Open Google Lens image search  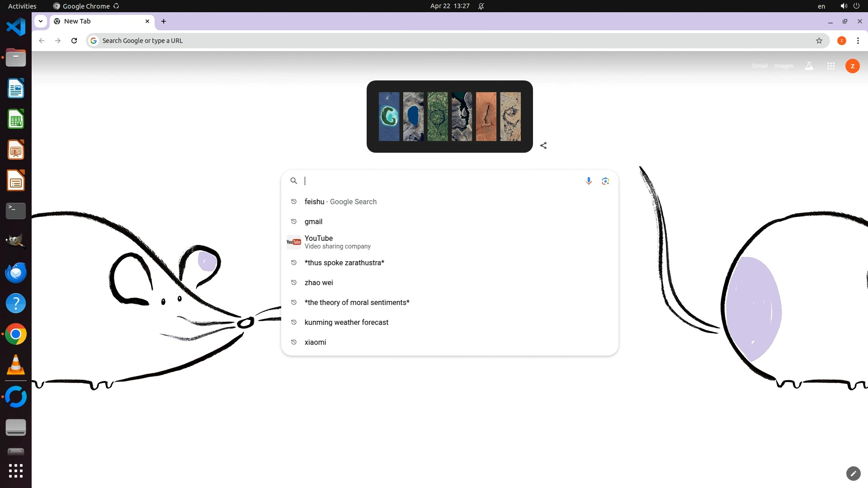point(605,181)
